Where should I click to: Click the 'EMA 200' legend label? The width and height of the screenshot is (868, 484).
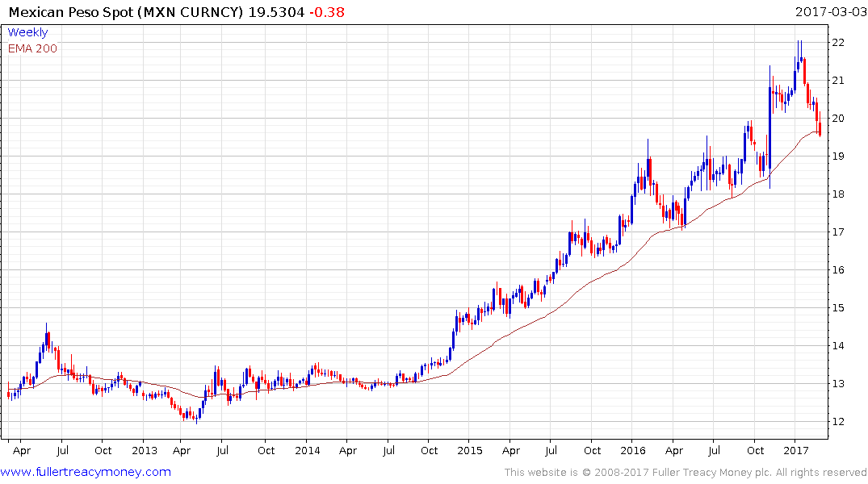pyautogui.click(x=32, y=48)
